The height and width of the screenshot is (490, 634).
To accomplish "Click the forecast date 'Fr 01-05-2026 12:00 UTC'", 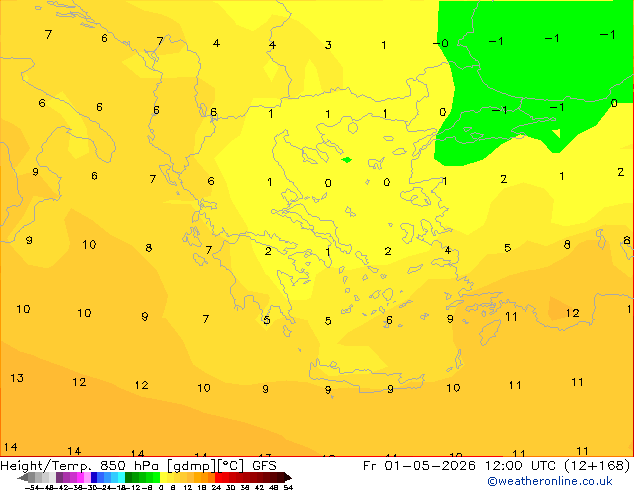I will point(459,466).
